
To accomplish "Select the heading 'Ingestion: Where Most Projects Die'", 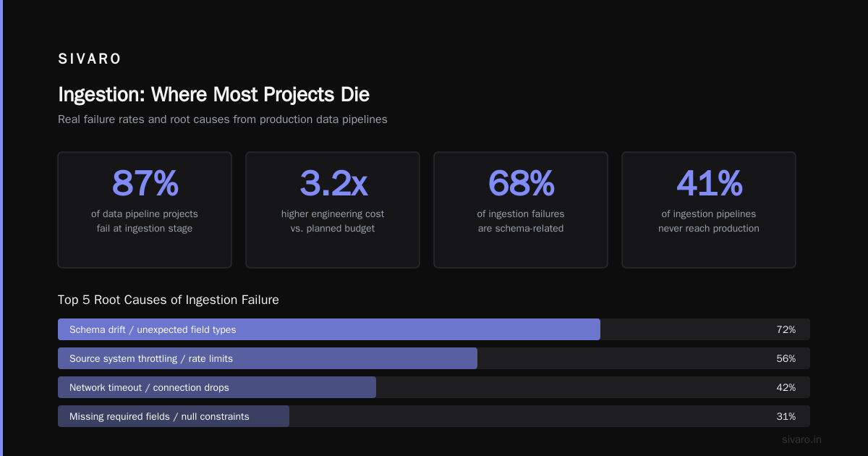I will 213,95.
